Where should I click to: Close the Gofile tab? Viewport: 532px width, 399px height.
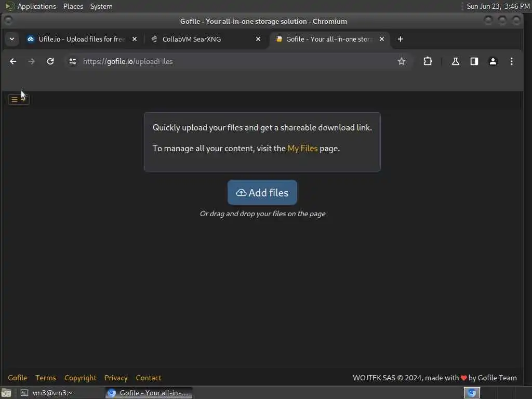tap(382, 39)
